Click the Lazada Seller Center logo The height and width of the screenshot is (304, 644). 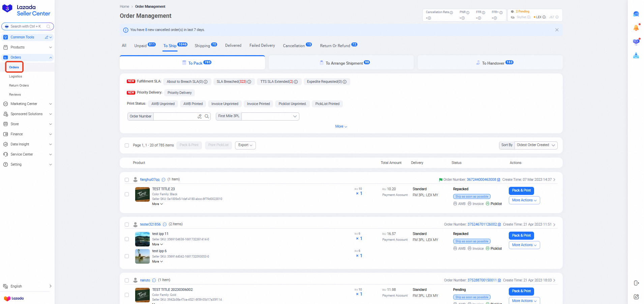(x=26, y=10)
